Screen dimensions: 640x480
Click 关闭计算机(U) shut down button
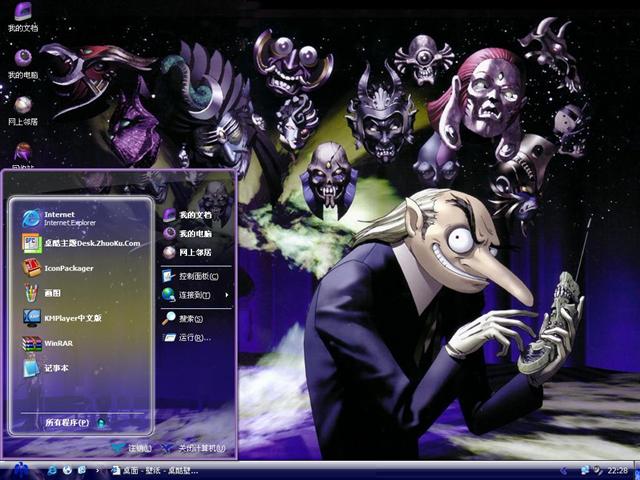tap(193, 448)
